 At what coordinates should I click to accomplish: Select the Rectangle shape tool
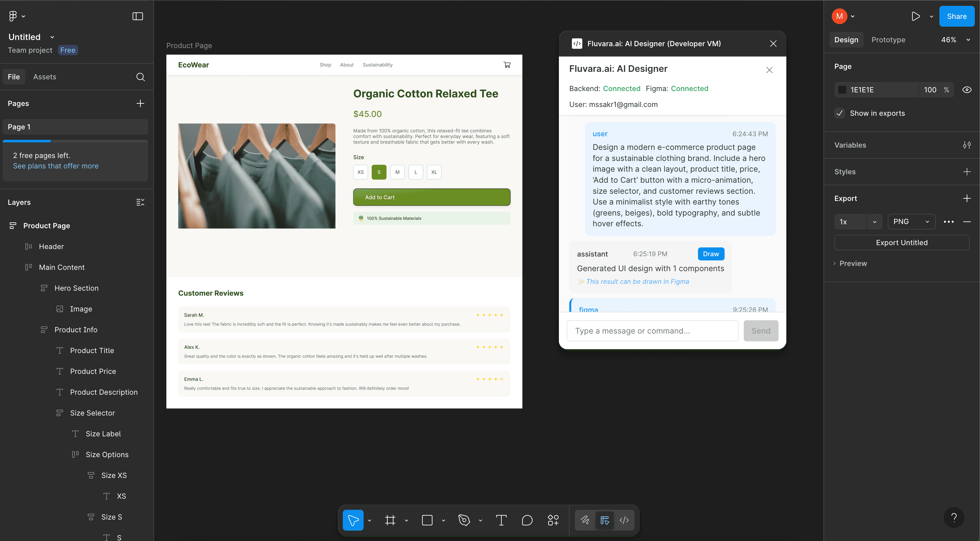click(x=427, y=520)
